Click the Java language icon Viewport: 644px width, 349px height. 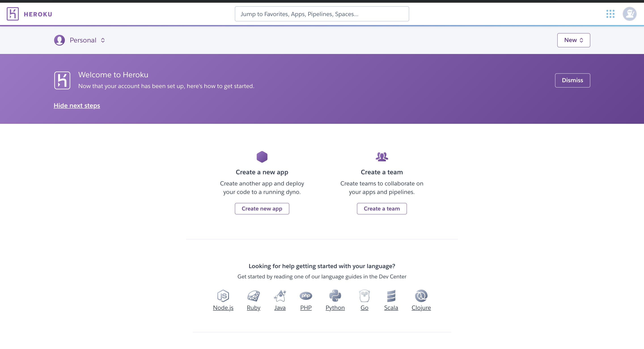280,296
